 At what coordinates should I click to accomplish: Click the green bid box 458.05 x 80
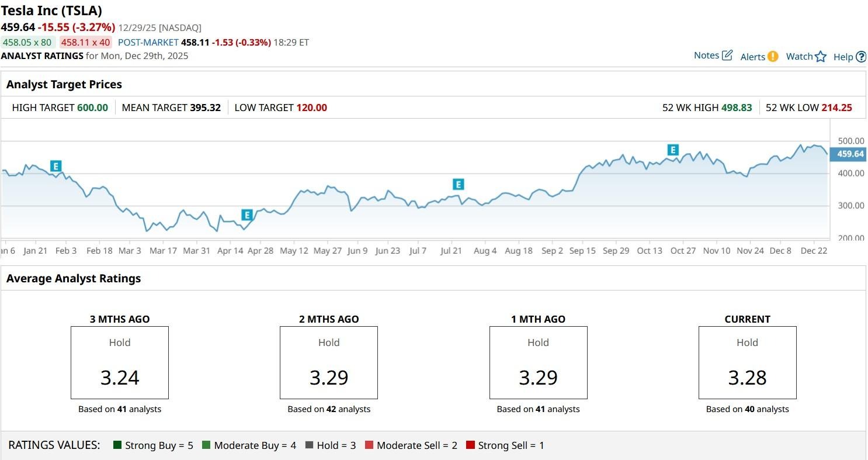point(27,42)
